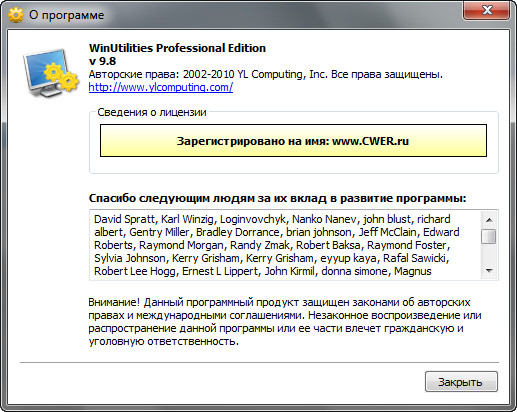517x412 pixels.
Task: Click the О программе window title text
Action: click(66, 15)
